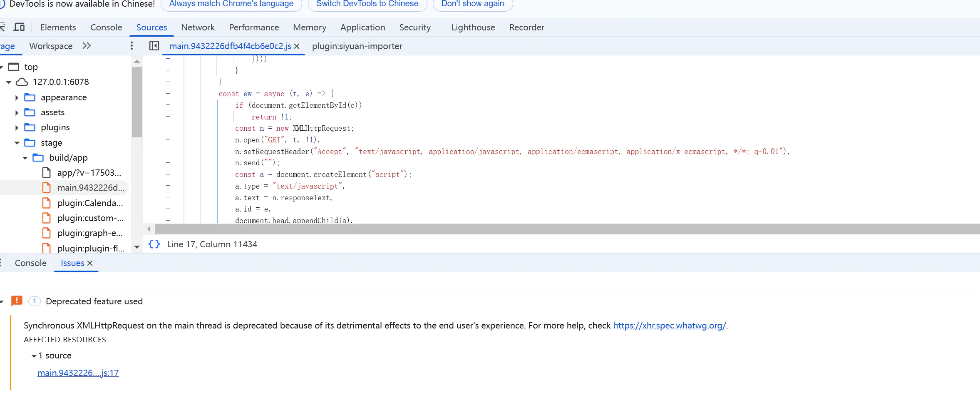Collapse the 1 source section
The height and width of the screenshot is (403, 980).
(x=34, y=356)
